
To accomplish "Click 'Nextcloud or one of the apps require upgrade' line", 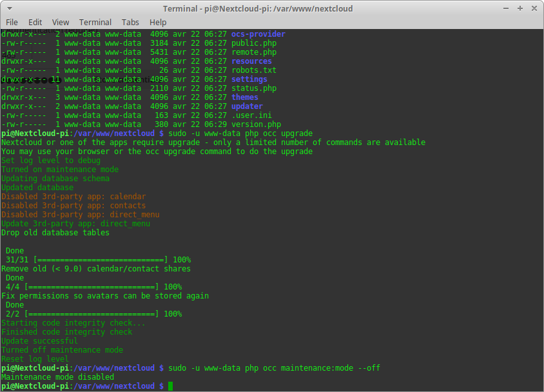I will (x=213, y=142).
